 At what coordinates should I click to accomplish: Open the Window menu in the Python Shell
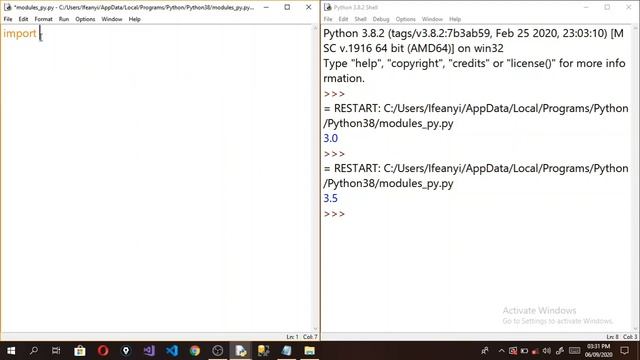432,19
